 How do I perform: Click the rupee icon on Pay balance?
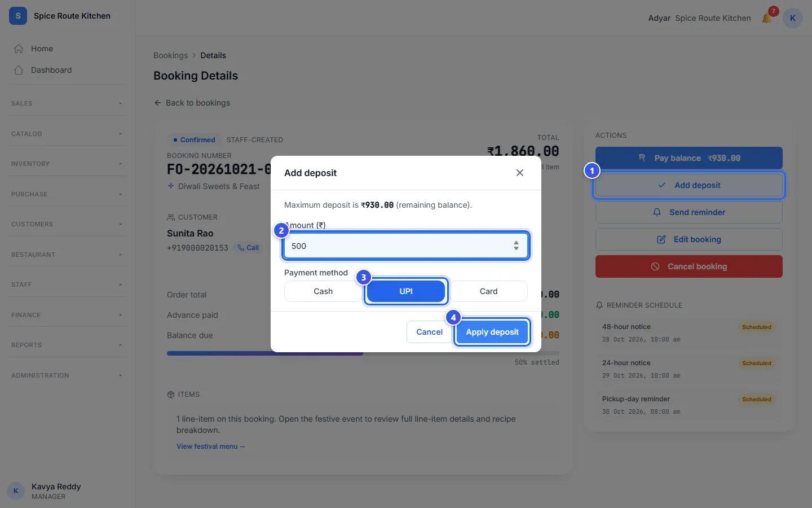[x=642, y=158]
